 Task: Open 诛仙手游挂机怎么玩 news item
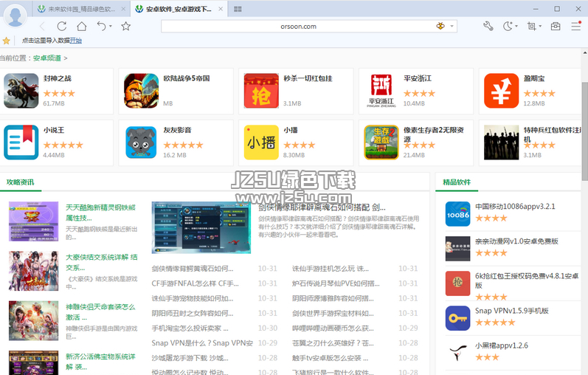[x=331, y=269]
